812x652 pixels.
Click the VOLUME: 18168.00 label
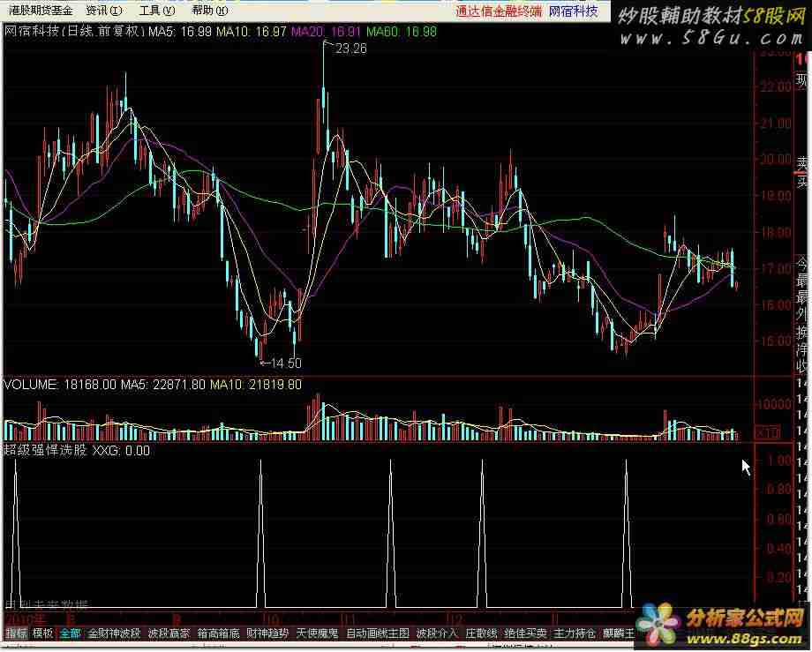coord(60,385)
